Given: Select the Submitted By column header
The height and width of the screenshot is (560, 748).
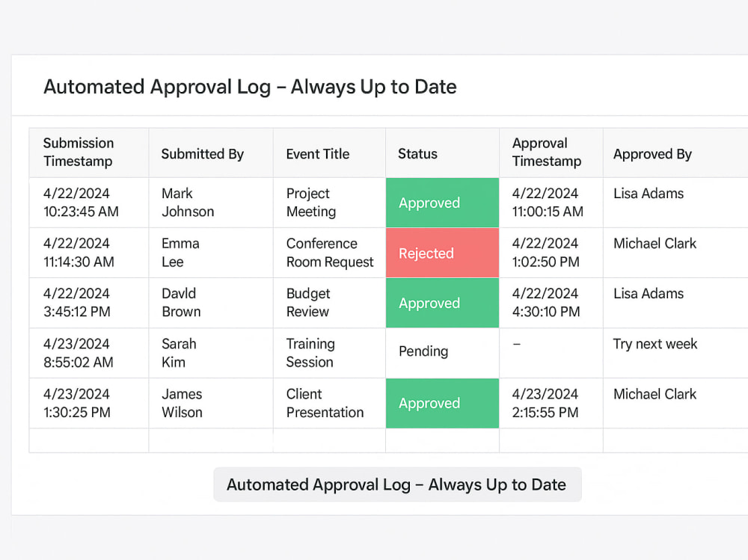Looking at the screenshot, I should click(x=211, y=153).
